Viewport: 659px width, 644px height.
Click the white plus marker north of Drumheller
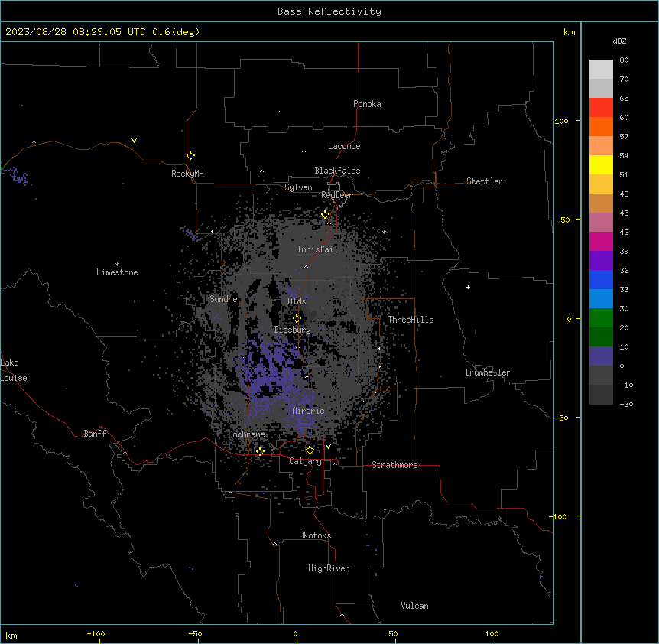[468, 287]
